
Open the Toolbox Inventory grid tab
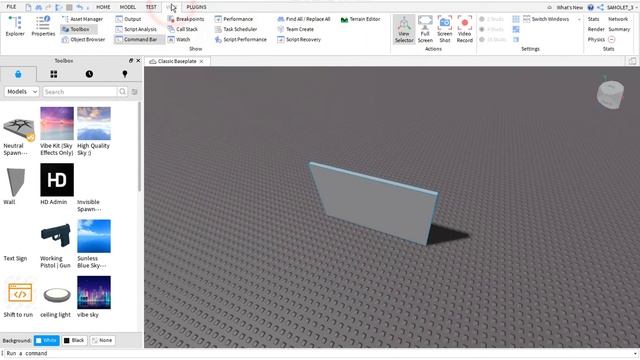tap(53, 74)
